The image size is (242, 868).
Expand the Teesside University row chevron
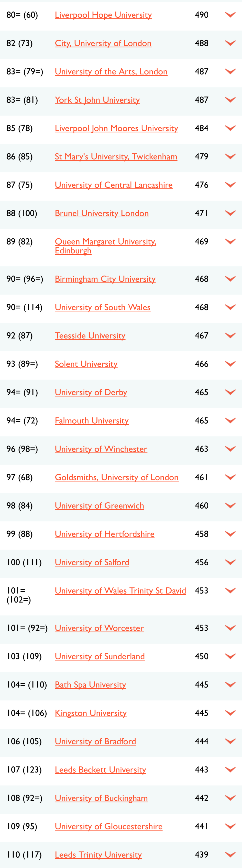230,335
